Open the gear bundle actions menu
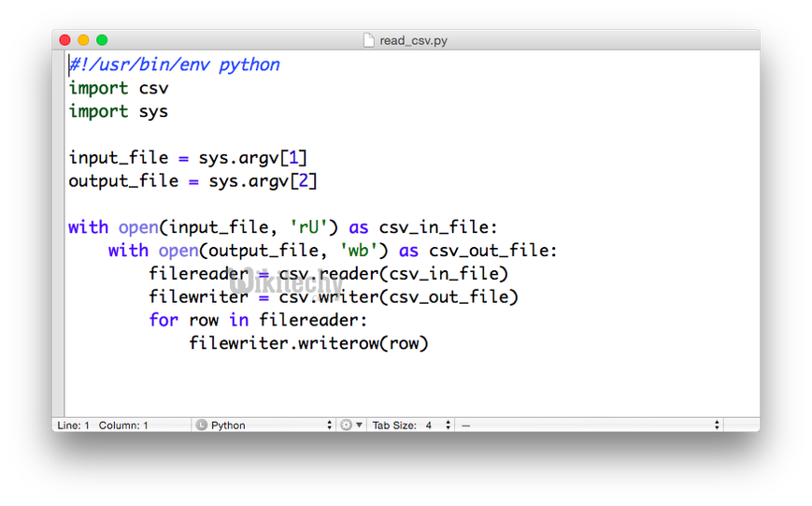Screen dimensions: 812x506 click(x=351, y=426)
